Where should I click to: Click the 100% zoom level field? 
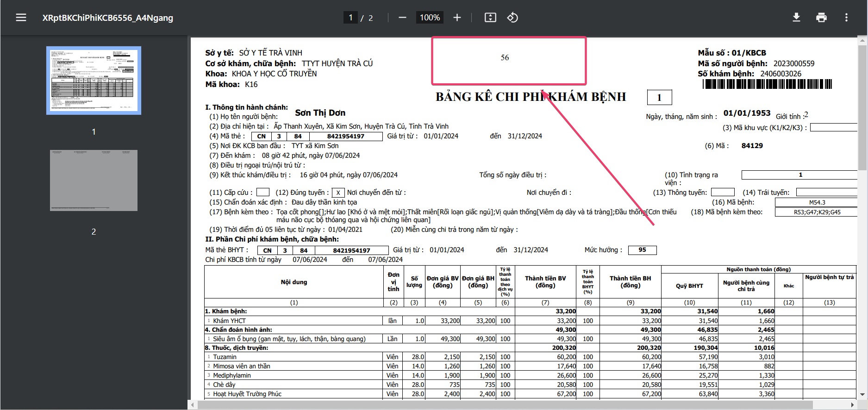coord(430,18)
